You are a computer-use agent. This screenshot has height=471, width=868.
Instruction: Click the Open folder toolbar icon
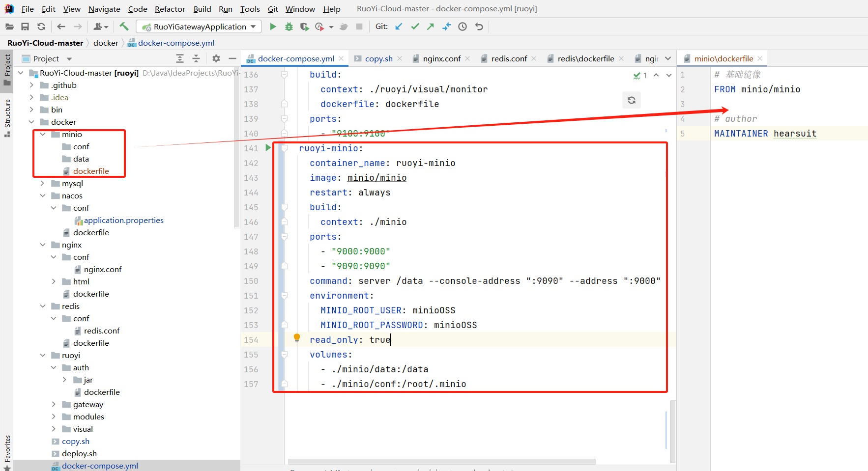pyautogui.click(x=9, y=27)
